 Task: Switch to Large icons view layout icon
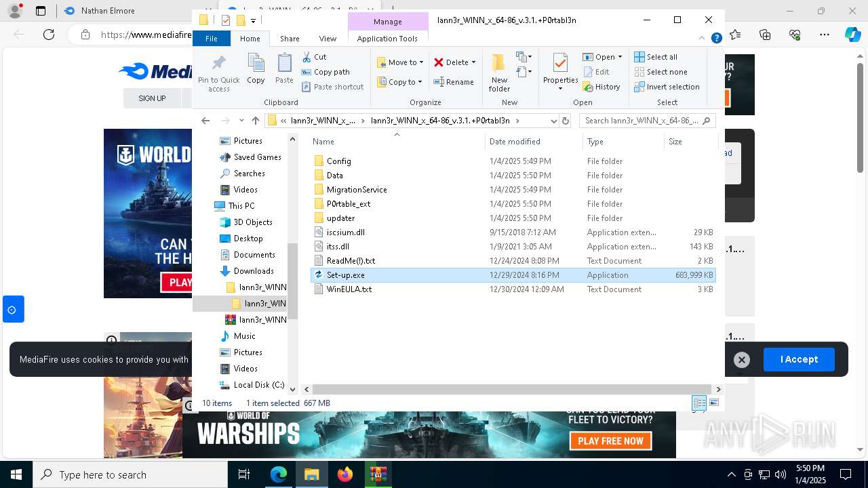coord(713,403)
